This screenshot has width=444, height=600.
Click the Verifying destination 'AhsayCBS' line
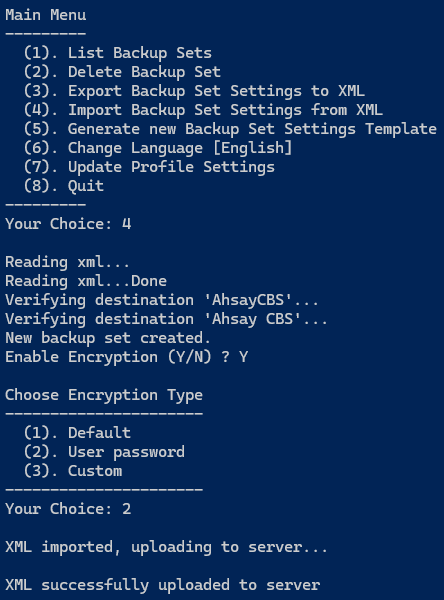point(162,300)
